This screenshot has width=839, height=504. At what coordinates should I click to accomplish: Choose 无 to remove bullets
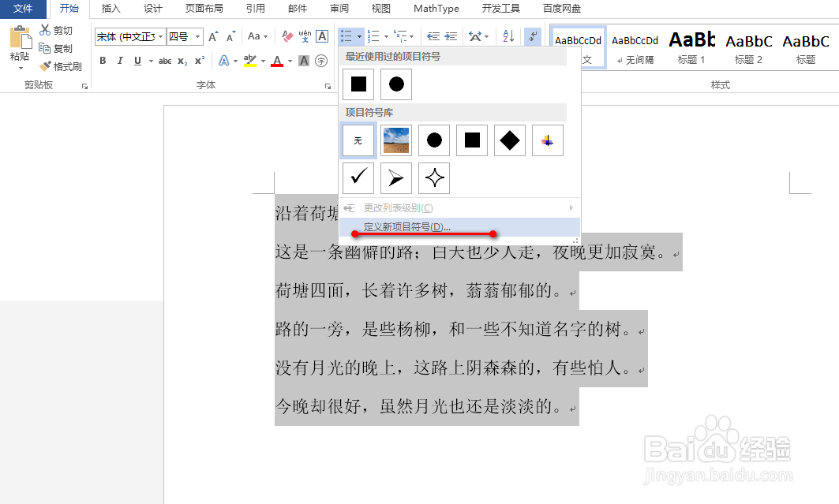click(x=358, y=140)
